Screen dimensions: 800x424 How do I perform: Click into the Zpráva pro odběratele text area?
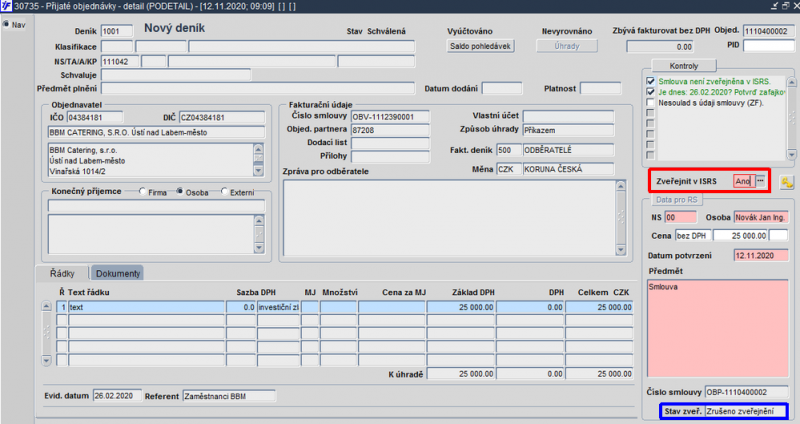[449, 218]
